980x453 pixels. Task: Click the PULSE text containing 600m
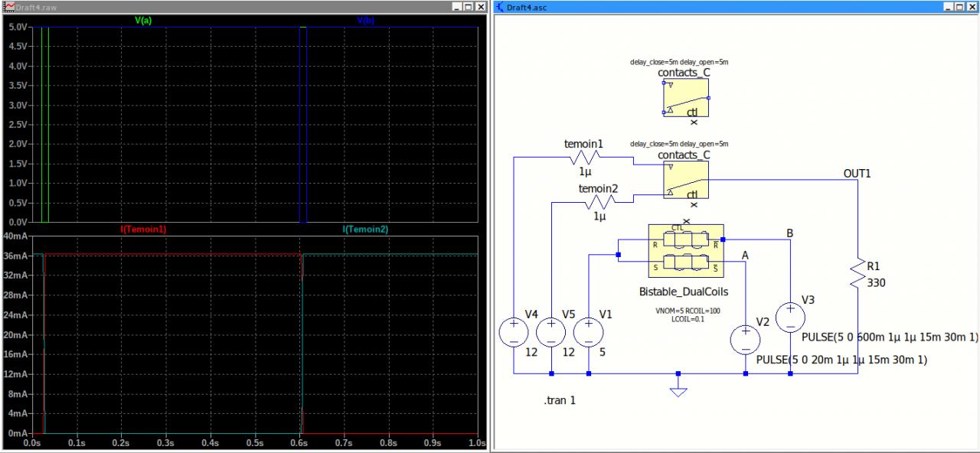pos(890,337)
